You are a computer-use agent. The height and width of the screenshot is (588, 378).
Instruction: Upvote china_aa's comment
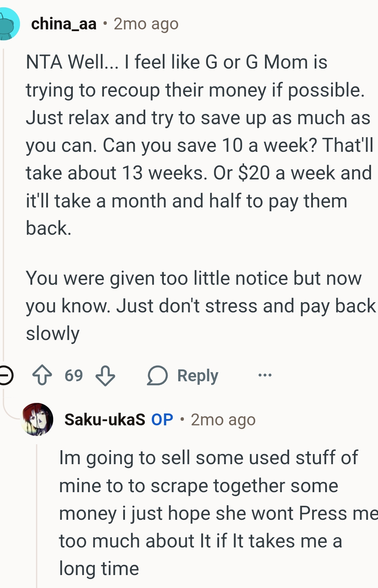(x=42, y=375)
